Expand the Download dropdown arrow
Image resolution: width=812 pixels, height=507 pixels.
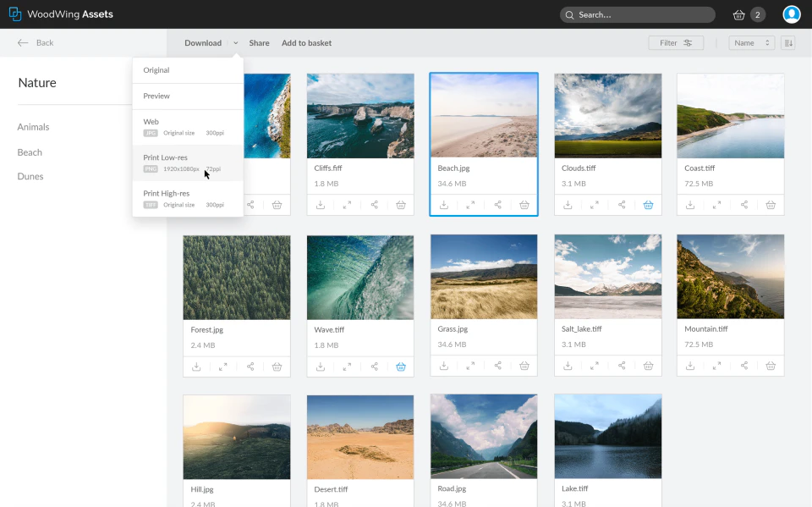(x=236, y=43)
